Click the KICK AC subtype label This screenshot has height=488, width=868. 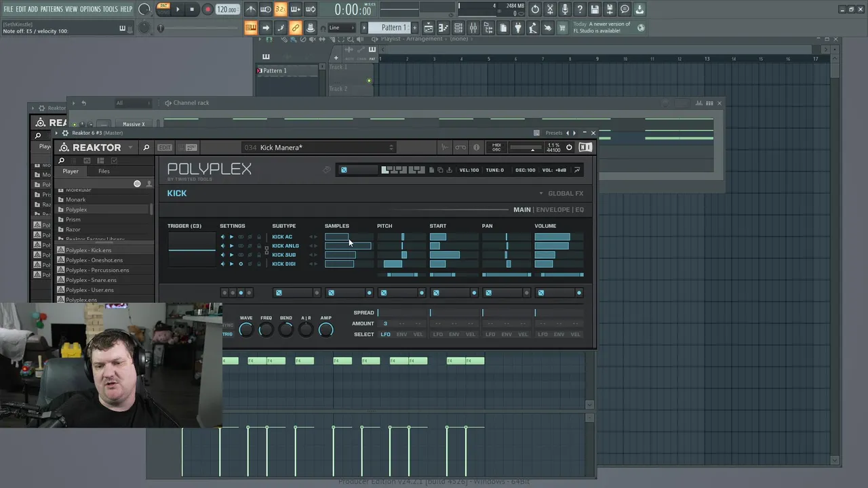(x=282, y=237)
